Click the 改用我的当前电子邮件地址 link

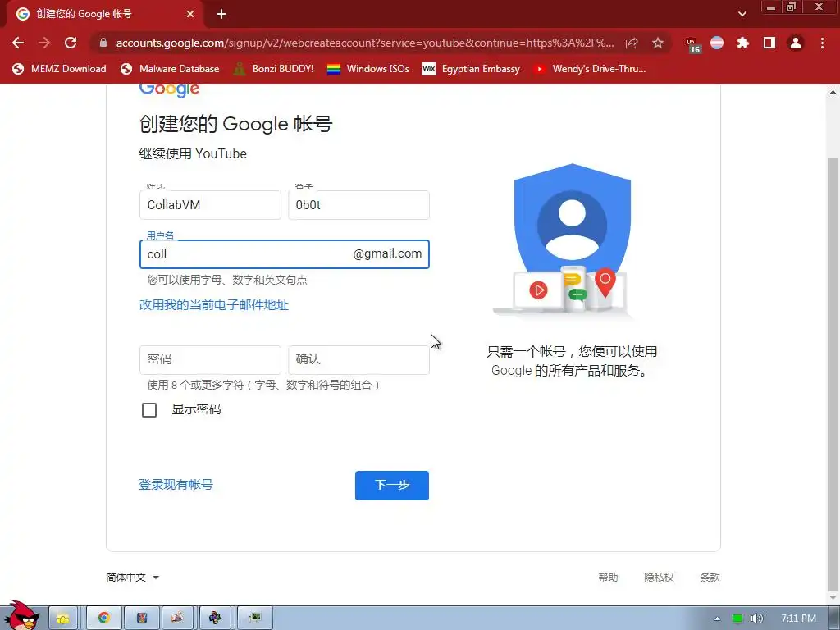[x=214, y=305]
